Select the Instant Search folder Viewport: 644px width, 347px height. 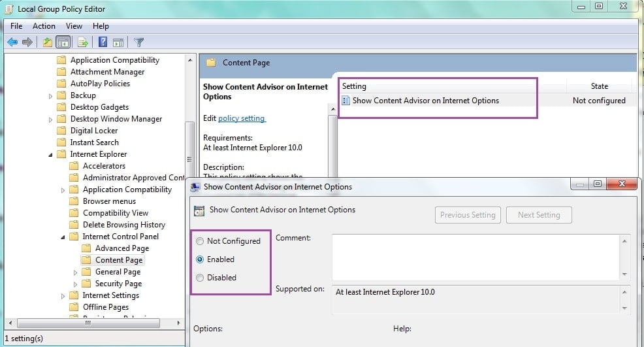point(94,142)
